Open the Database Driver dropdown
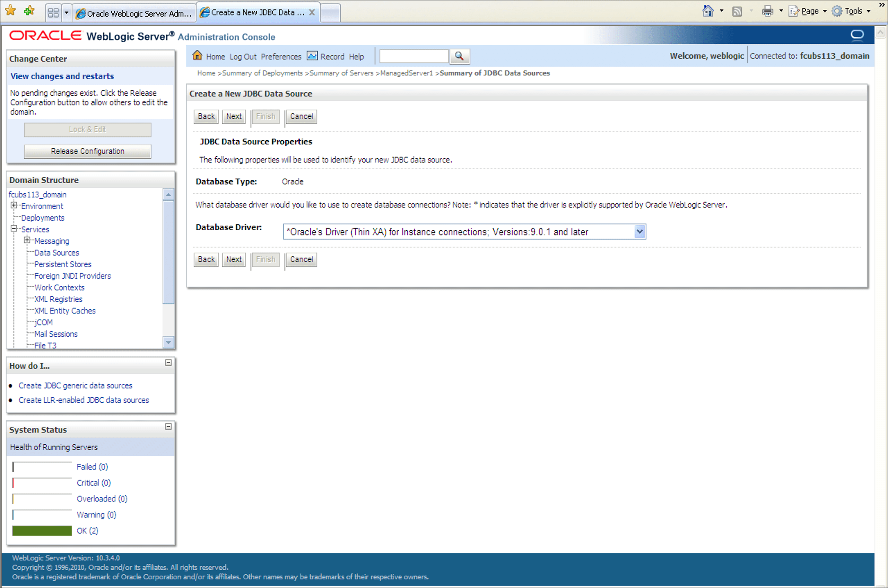 639,232
